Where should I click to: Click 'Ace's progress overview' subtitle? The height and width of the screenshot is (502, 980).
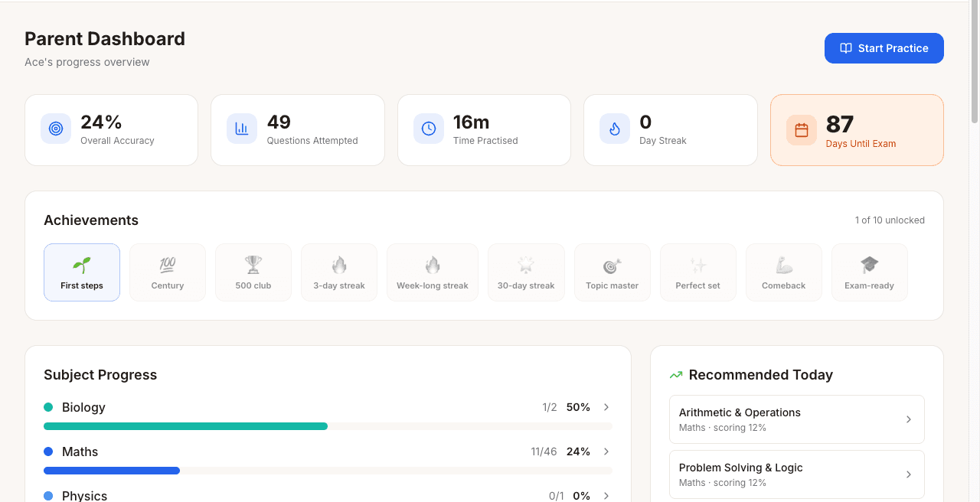pos(87,62)
